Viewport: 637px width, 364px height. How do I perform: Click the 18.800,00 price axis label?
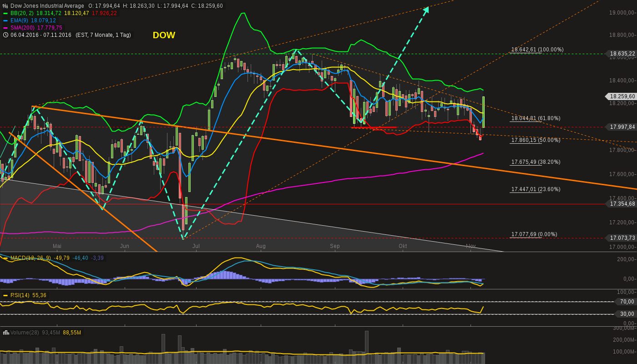pos(622,35)
